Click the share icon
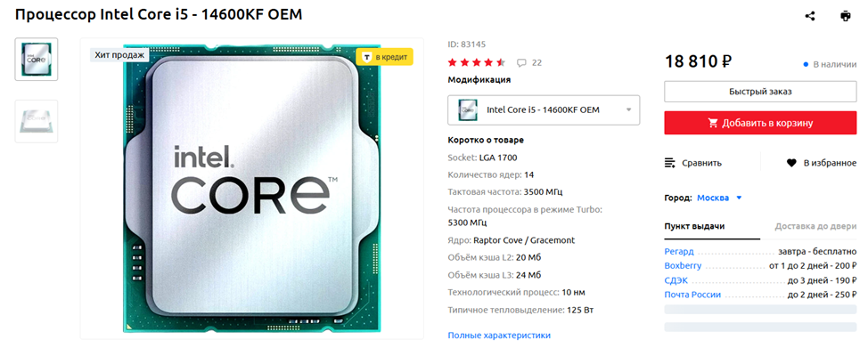This screenshot has height=356, width=868. coord(810,16)
